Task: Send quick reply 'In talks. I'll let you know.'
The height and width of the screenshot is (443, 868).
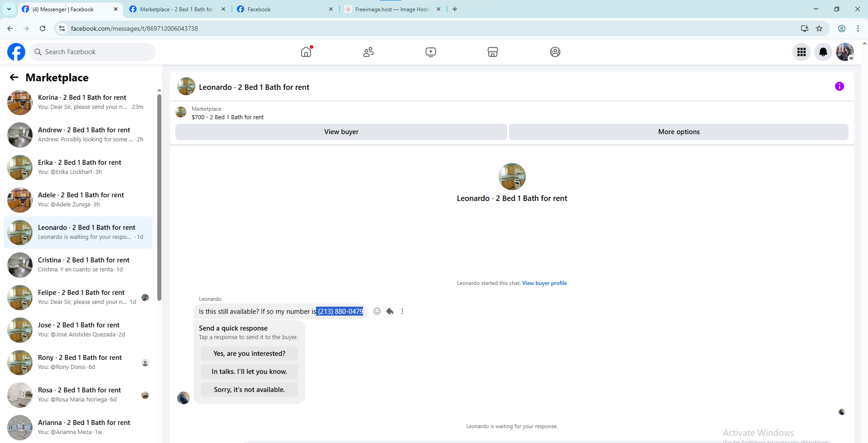Action: [x=249, y=372]
